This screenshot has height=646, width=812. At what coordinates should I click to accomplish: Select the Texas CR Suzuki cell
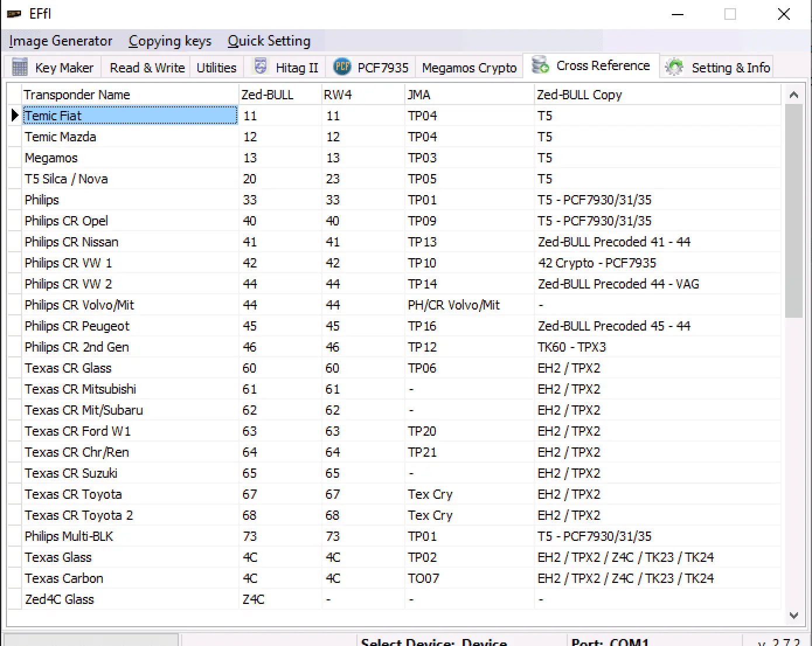[x=130, y=473]
